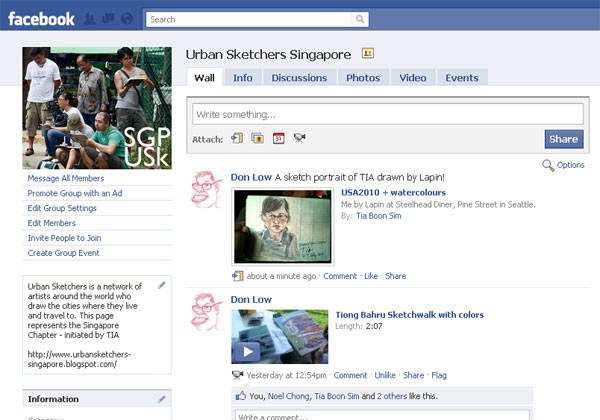This screenshot has width=600, height=420.
Task: Click link icon beside 'about a minute ago'
Action: point(238,276)
